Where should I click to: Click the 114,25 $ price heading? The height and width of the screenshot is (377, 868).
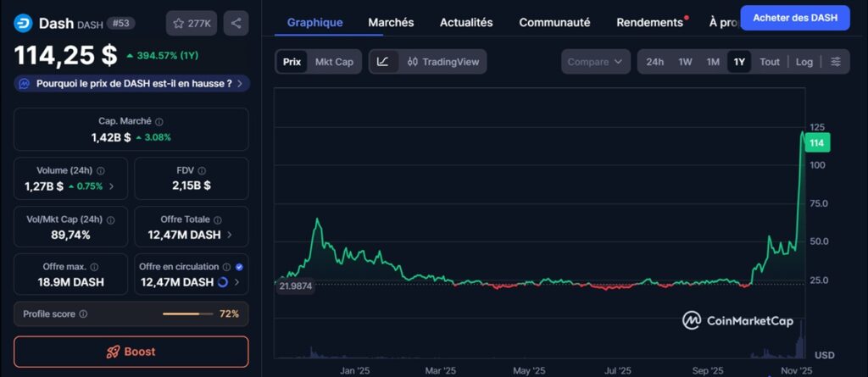(66, 55)
